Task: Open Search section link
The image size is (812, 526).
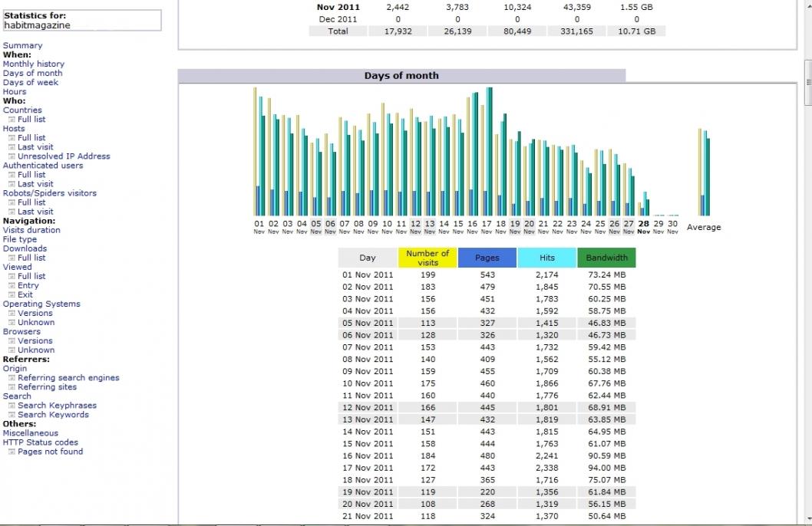Action: click(17, 396)
